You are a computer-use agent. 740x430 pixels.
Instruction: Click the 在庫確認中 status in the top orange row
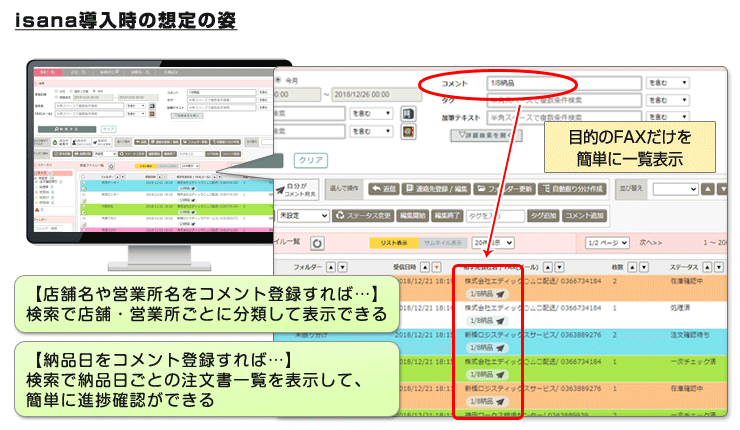[687, 281]
